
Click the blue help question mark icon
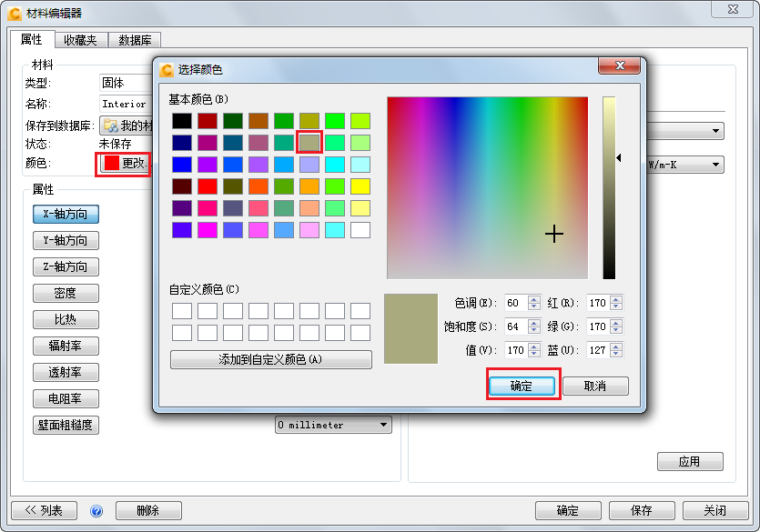coord(96,510)
